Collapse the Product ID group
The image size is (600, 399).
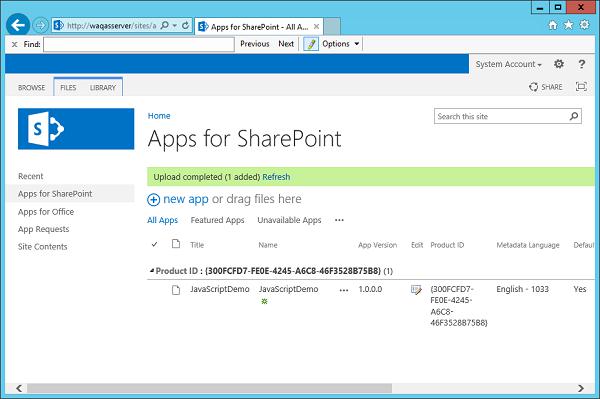(x=152, y=271)
